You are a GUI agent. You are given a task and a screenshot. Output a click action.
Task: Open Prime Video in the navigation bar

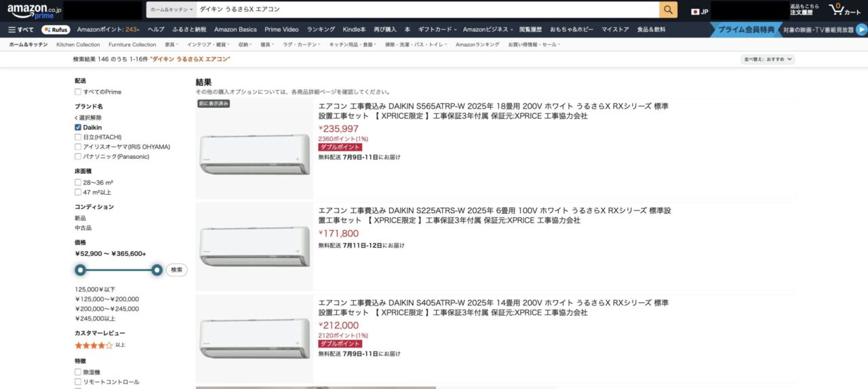(281, 29)
